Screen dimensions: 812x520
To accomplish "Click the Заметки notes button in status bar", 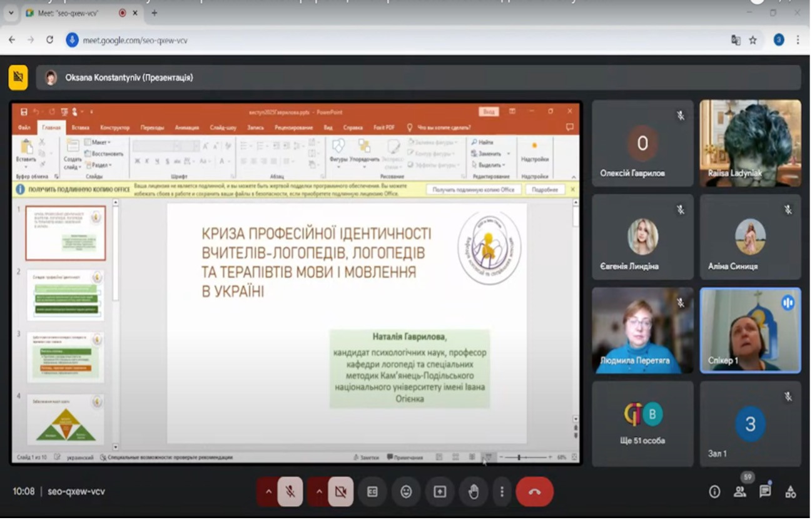I will 367,457.
